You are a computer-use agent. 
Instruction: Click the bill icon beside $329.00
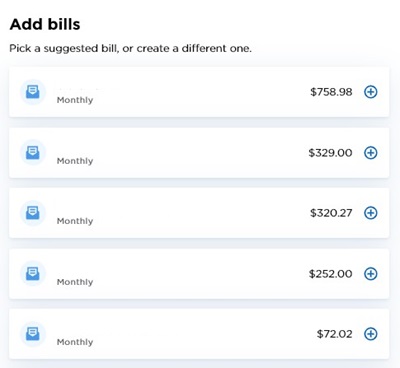pos(33,153)
